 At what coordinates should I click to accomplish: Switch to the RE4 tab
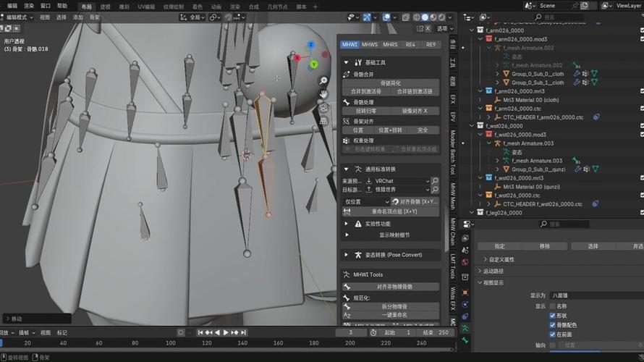[x=410, y=44]
